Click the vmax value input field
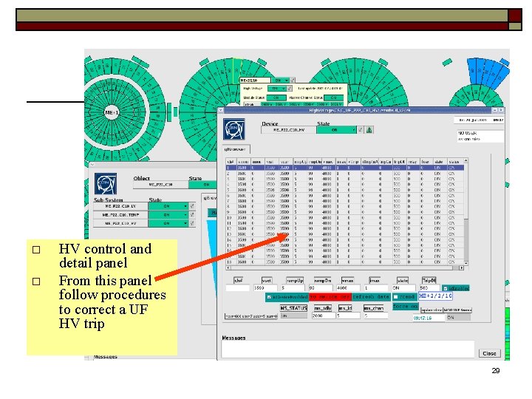532x399 pixels. pos(348,287)
